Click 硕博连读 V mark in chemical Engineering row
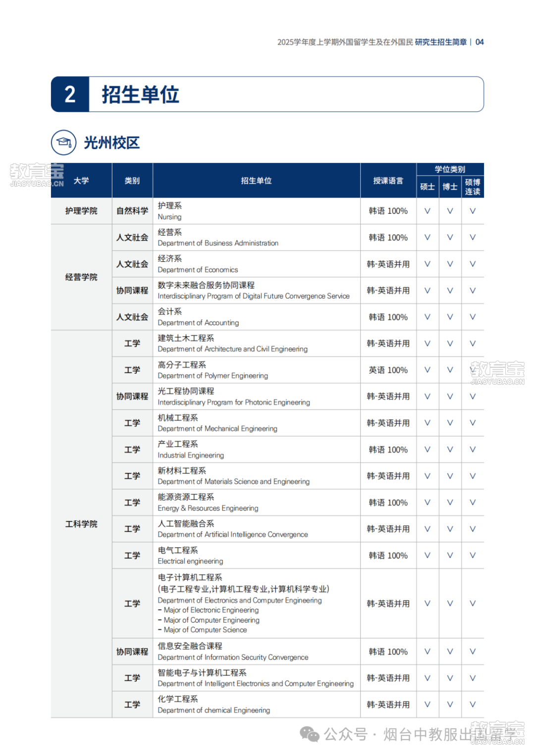This screenshot has width=535, height=756. [x=473, y=705]
